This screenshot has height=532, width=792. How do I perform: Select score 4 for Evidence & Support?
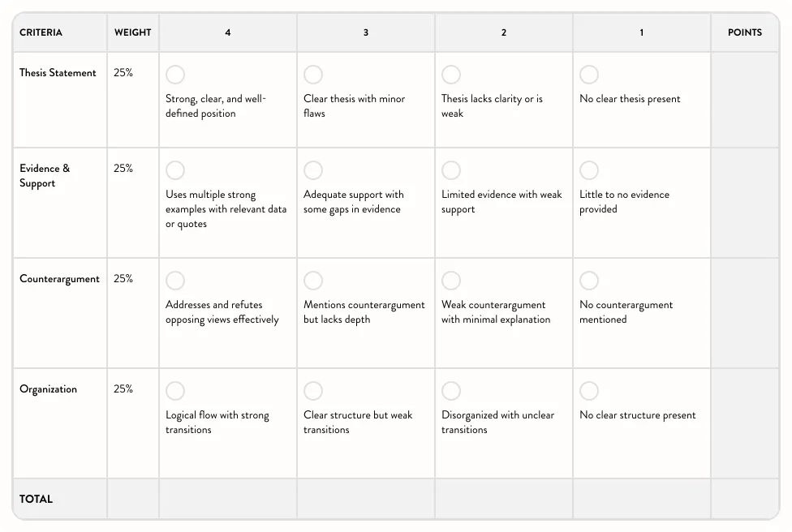(175, 170)
